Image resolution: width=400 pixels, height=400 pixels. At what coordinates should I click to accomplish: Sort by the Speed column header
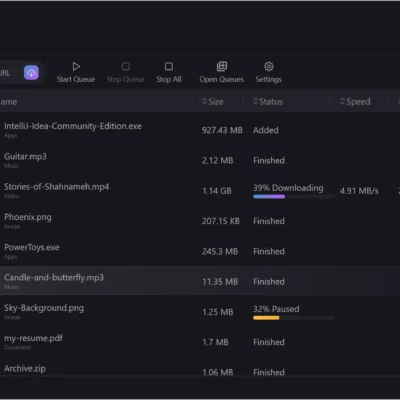355,102
